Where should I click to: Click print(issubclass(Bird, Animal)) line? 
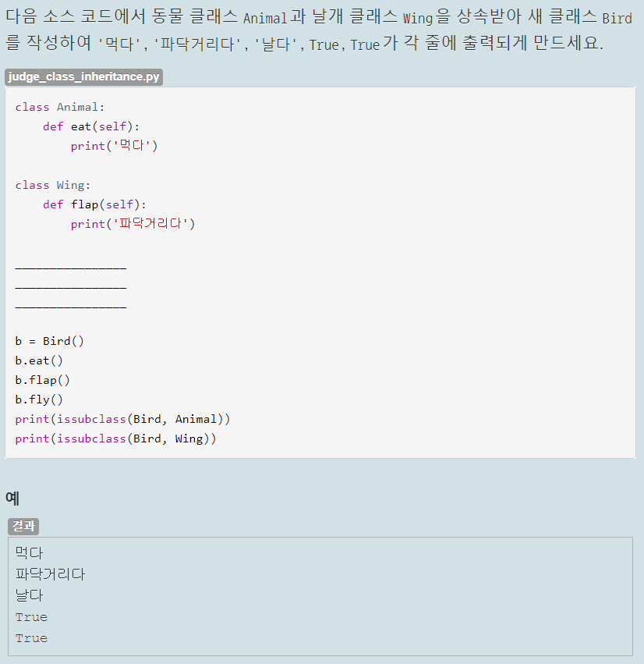point(122,419)
